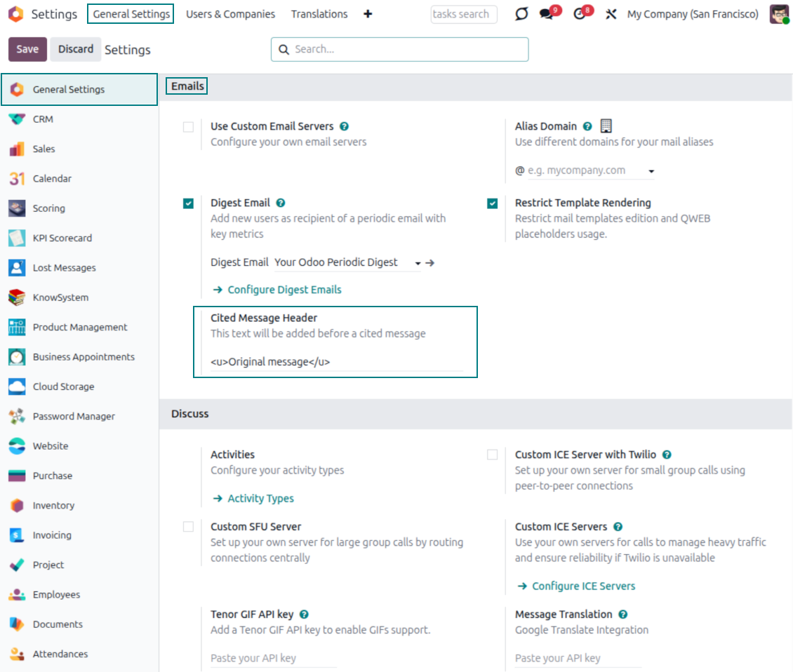Open the KnowSystem settings section

61,297
